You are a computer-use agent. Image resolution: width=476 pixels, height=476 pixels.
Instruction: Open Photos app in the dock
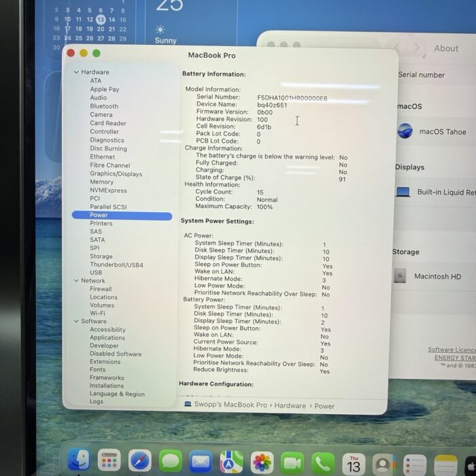pos(262,462)
